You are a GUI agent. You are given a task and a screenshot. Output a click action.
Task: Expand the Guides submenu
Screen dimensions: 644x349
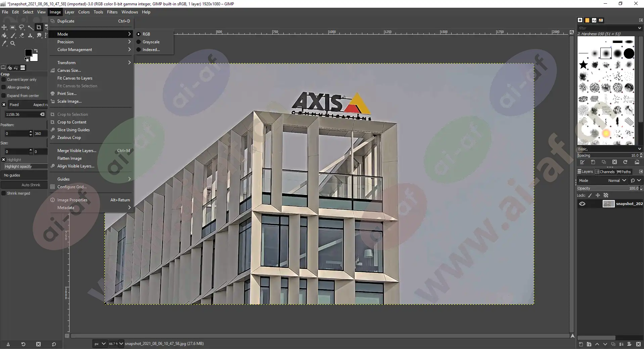tap(91, 179)
